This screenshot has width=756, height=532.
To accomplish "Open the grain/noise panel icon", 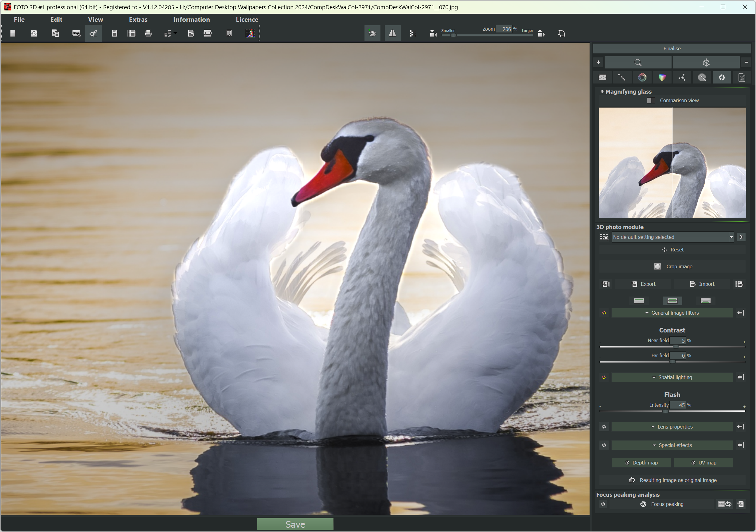I will point(602,78).
